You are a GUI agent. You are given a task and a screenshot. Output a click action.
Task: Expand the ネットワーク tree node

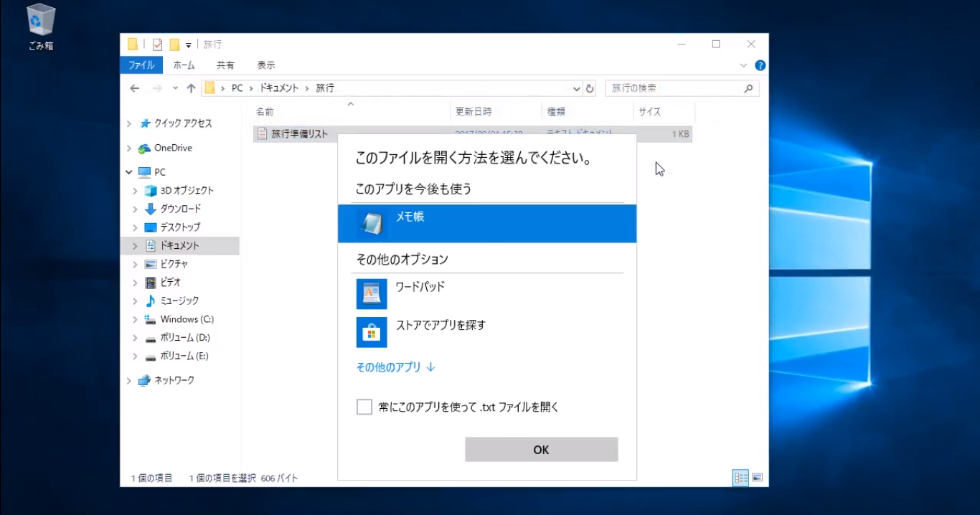tap(129, 381)
